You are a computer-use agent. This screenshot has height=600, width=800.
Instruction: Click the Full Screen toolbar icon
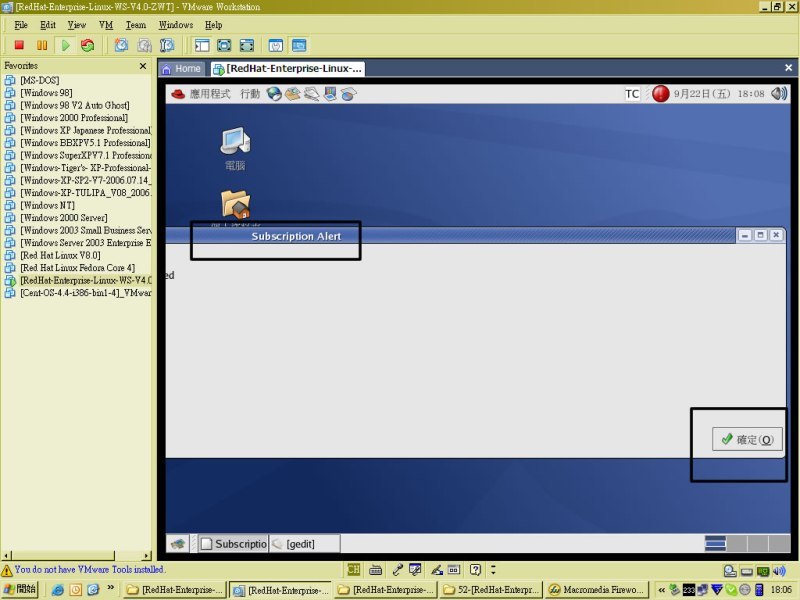pos(224,45)
